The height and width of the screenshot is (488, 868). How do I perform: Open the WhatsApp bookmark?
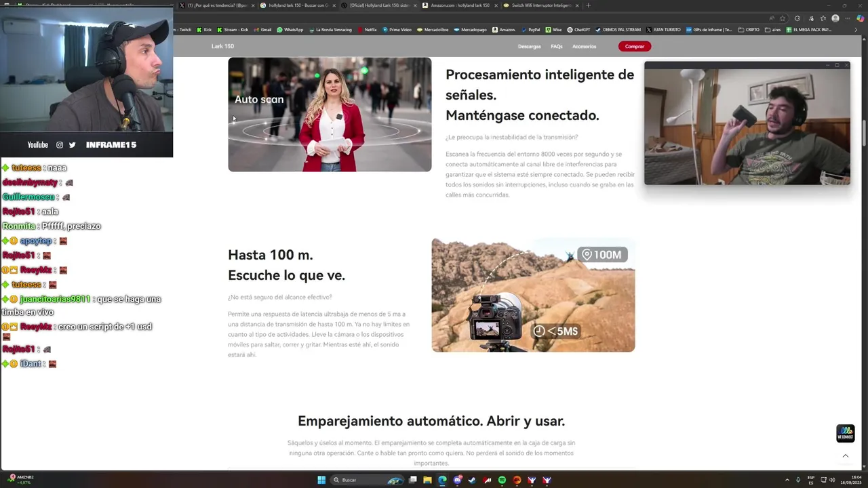290,30
